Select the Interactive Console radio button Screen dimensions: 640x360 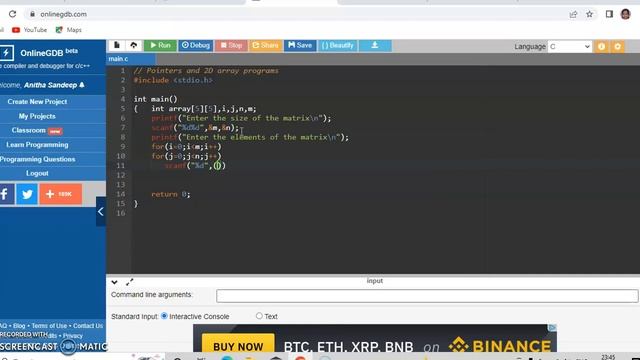(164, 316)
